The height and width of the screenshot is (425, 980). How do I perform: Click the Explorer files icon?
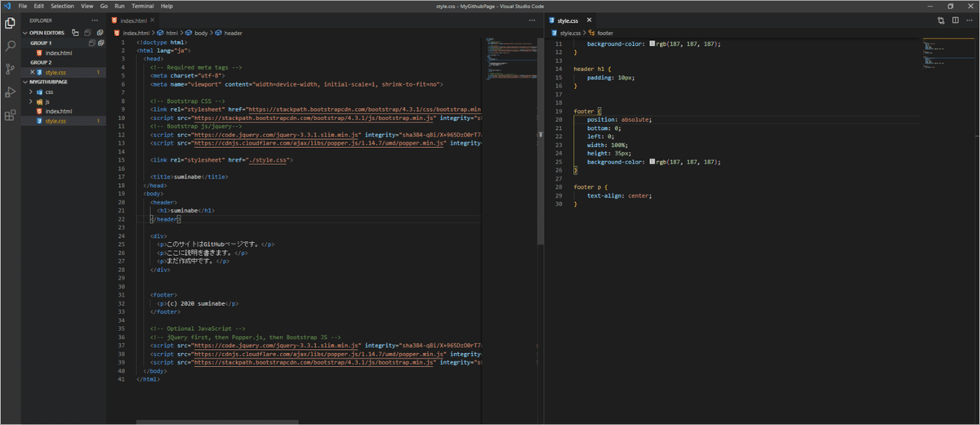10,24
